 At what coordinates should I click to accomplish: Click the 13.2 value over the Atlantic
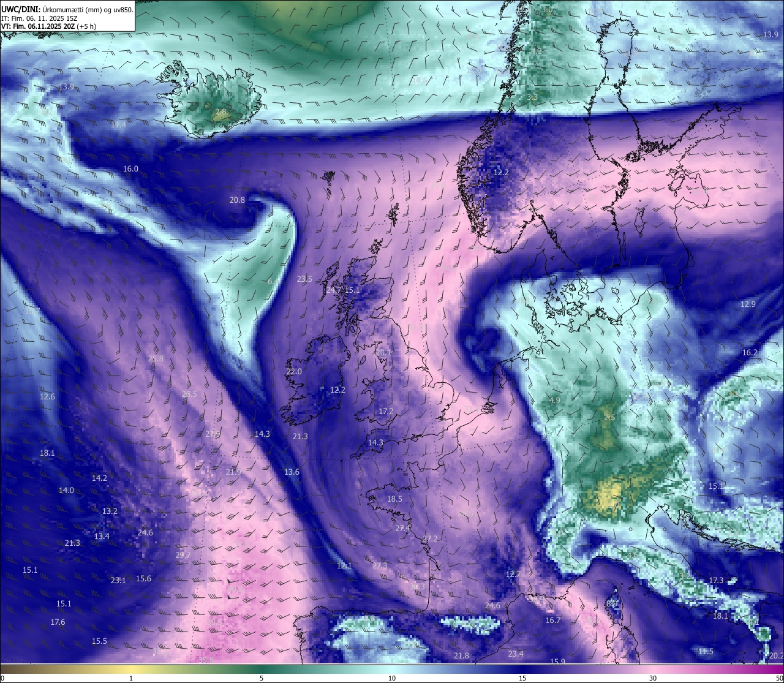click(110, 511)
